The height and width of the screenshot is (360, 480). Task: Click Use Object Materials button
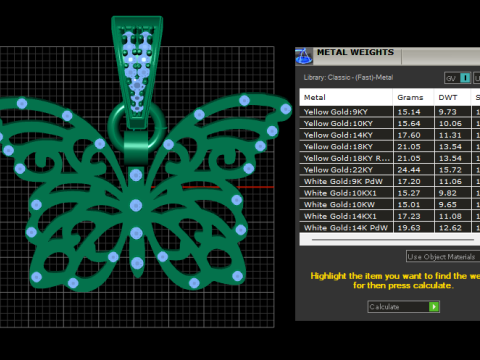(x=443, y=257)
